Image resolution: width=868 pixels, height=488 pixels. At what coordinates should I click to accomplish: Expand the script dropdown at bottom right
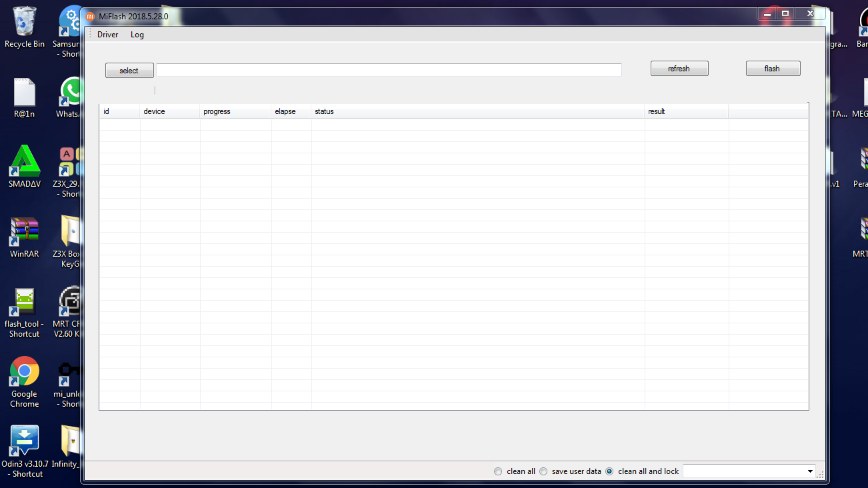[810, 471]
